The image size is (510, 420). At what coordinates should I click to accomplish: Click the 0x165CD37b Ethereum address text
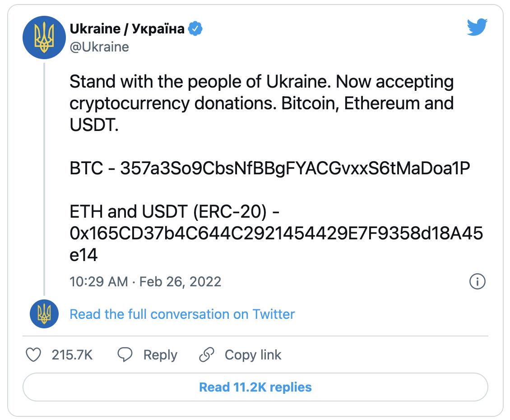tap(276, 233)
